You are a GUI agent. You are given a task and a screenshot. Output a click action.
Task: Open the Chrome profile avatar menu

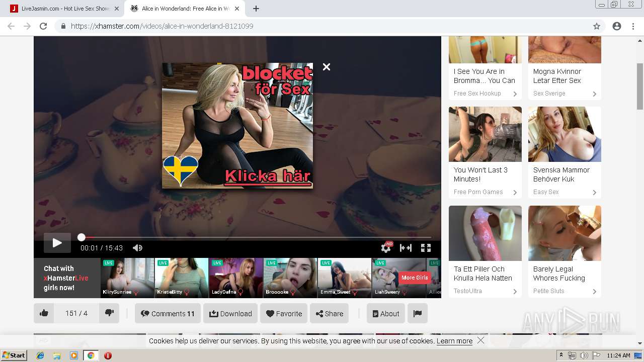617,26
